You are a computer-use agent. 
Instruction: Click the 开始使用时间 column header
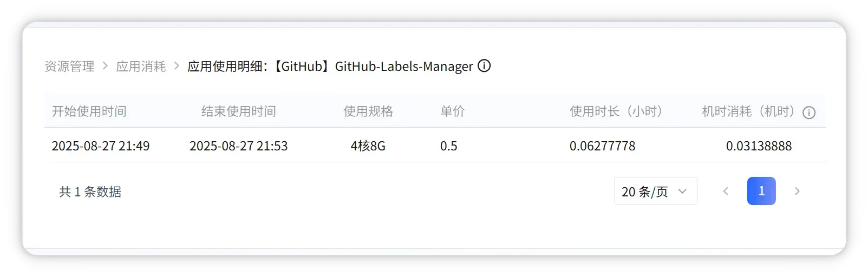[89, 111]
